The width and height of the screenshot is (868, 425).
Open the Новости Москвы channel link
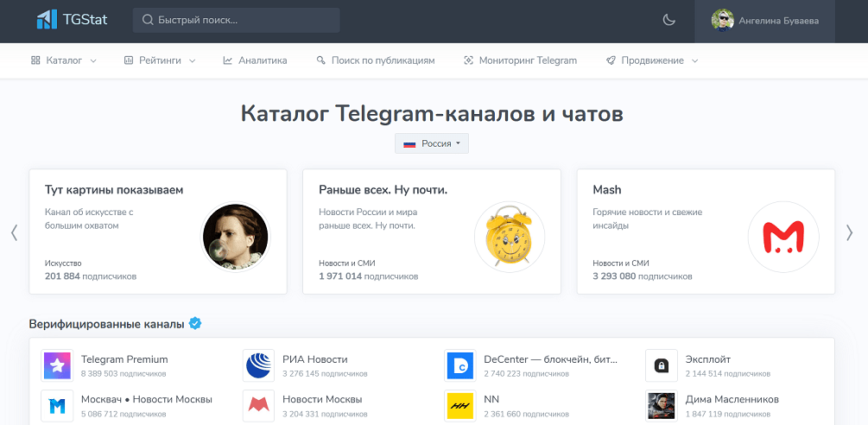click(x=322, y=400)
